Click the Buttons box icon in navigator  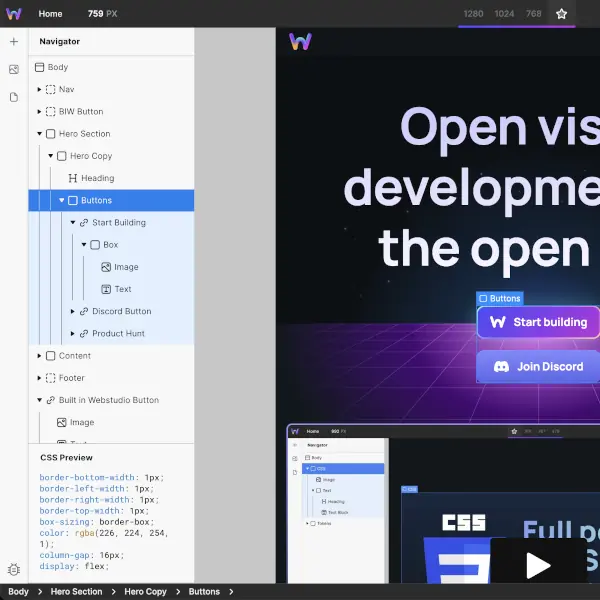pyautogui.click(x=73, y=201)
